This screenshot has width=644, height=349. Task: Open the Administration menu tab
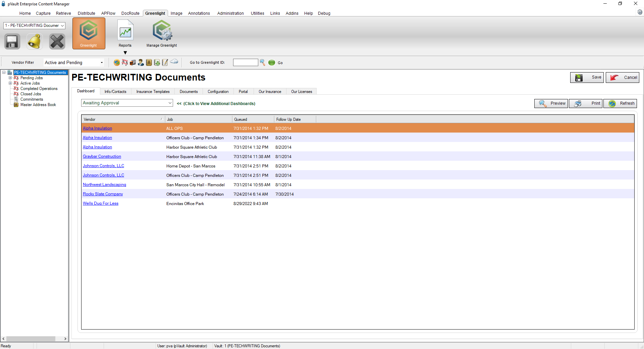[x=230, y=13]
